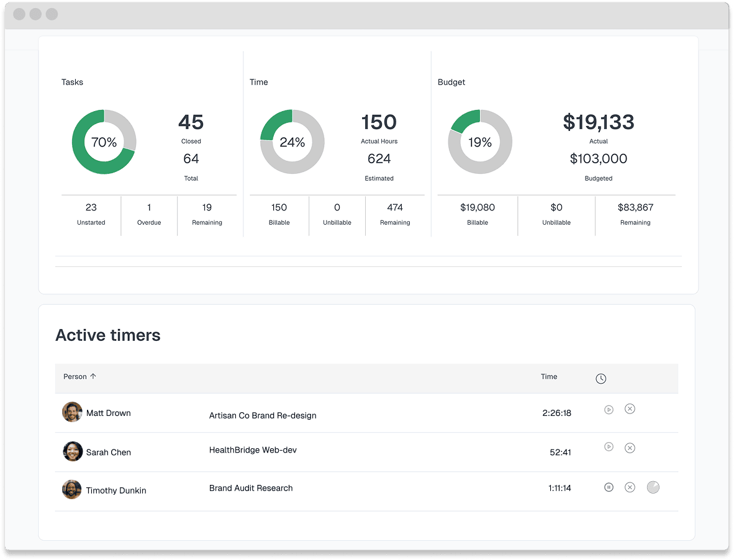Open the HealthBridge Web-dev project link
This screenshot has width=734, height=560.
tap(253, 450)
